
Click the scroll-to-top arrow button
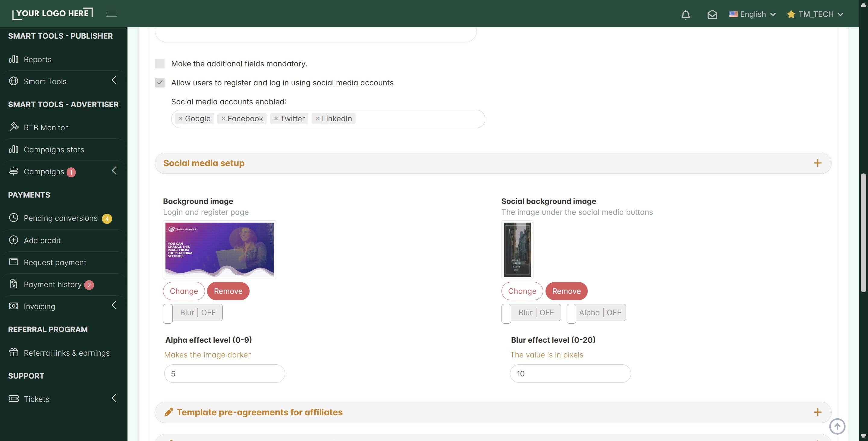(x=837, y=427)
